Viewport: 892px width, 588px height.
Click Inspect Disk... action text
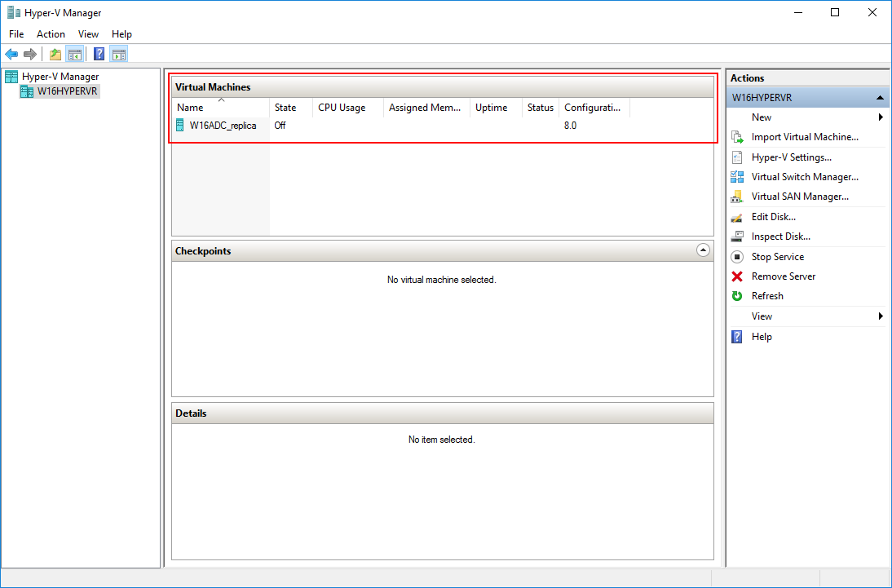tap(780, 237)
